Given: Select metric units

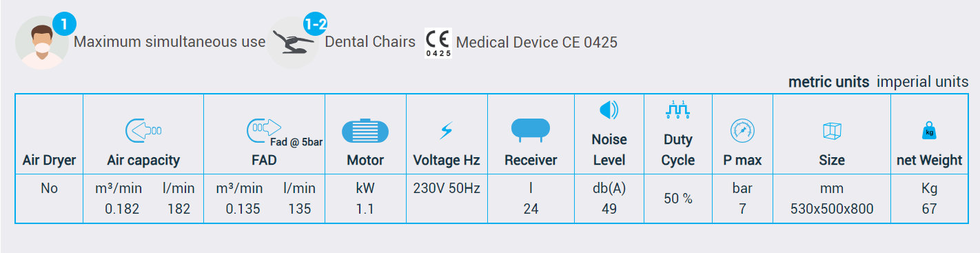Looking at the screenshot, I should click(829, 82).
